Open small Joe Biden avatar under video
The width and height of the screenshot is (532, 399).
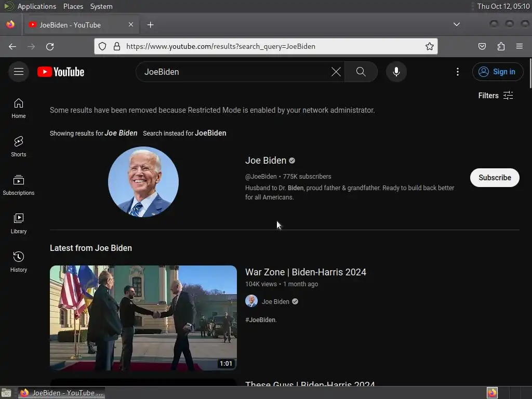tap(251, 301)
